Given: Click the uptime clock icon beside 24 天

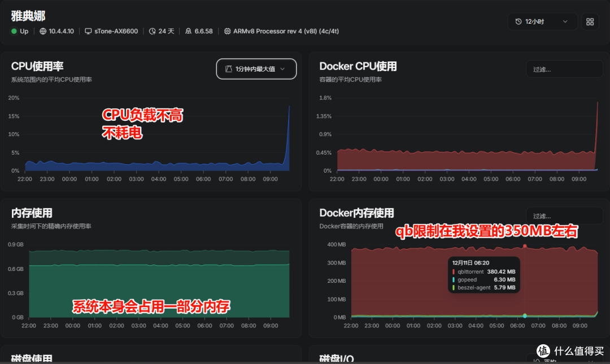Looking at the screenshot, I should click(152, 31).
